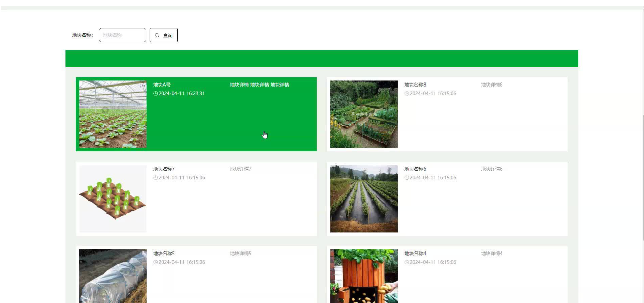The image size is (644, 303).
Task: Click the magnifier icon in 查询 button
Action: [x=157, y=35]
